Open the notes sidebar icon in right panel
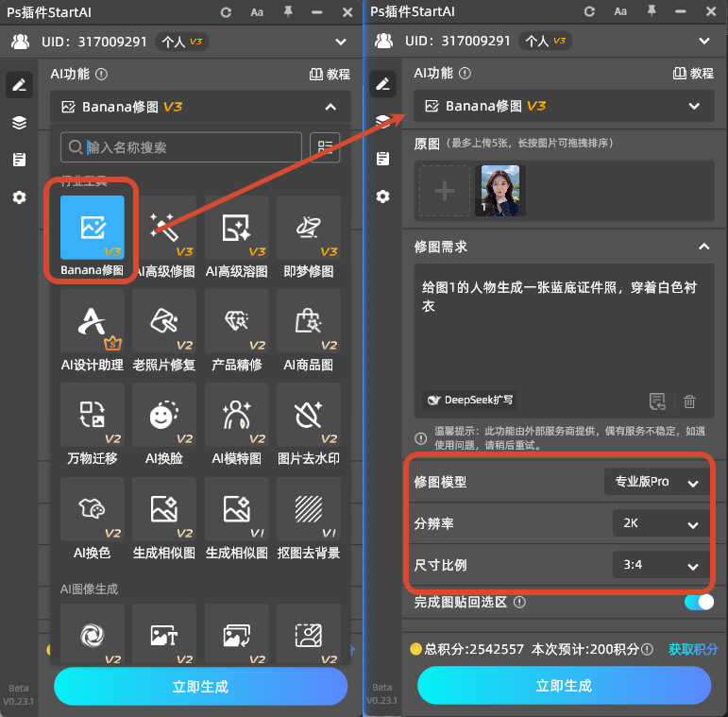This screenshot has width=728, height=717. [x=382, y=159]
